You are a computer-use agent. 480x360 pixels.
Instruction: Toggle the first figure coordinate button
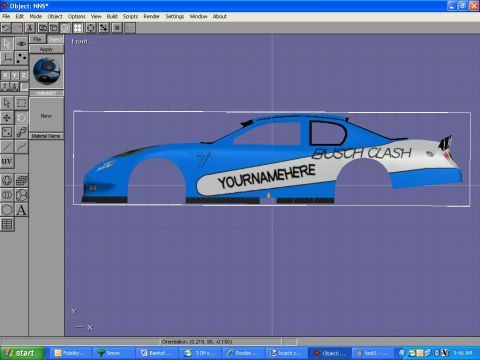[5, 87]
